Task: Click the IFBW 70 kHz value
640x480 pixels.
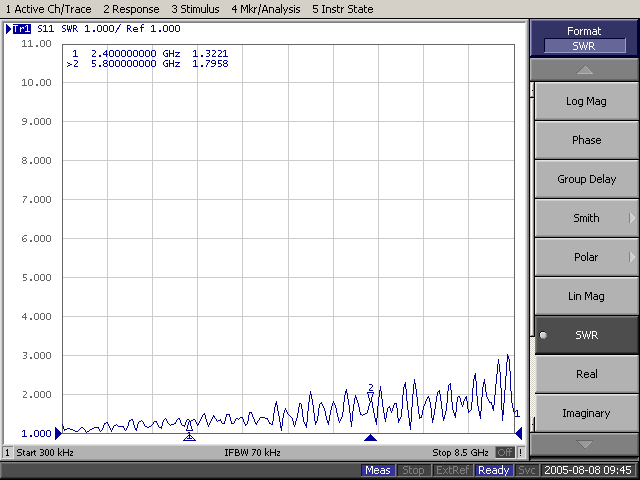Action: [x=252, y=453]
